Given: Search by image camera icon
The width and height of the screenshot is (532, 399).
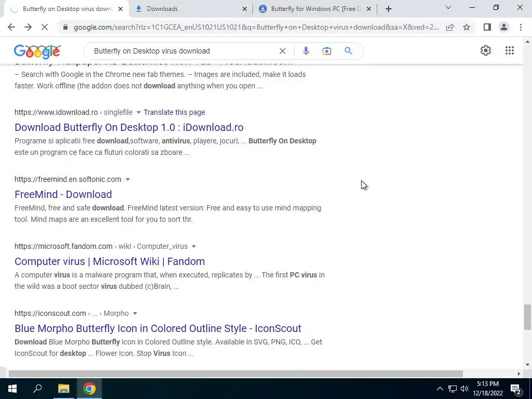Looking at the screenshot, I should coord(326,51).
